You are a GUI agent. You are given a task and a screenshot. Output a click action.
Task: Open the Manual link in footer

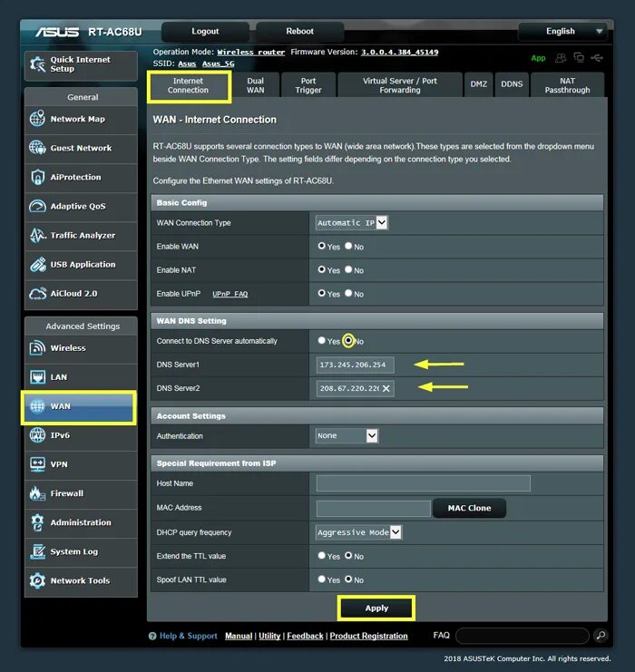[239, 636]
